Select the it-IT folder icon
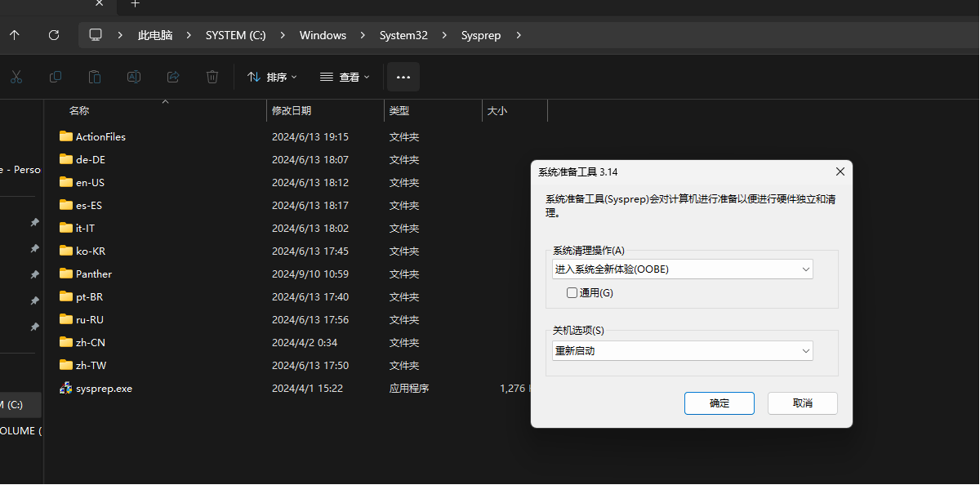The width and height of the screenshot is (980, 485). (66, 228)
